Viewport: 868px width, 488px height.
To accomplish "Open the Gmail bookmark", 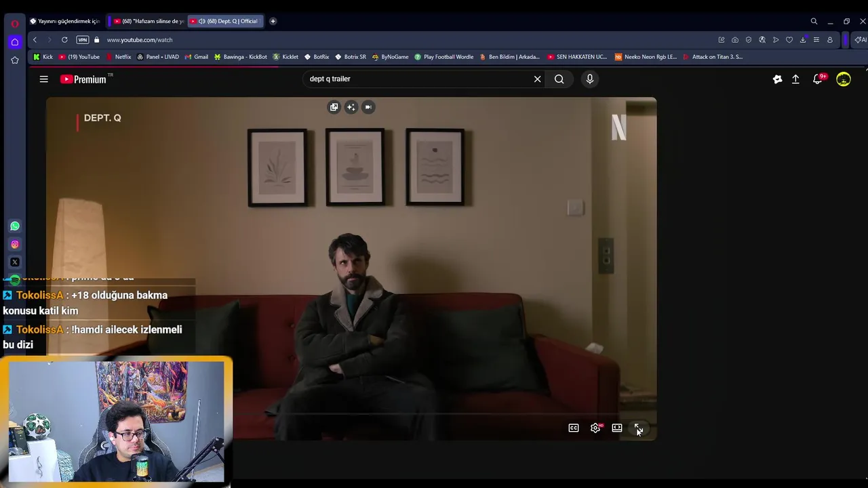I will [x=197, y=57].
